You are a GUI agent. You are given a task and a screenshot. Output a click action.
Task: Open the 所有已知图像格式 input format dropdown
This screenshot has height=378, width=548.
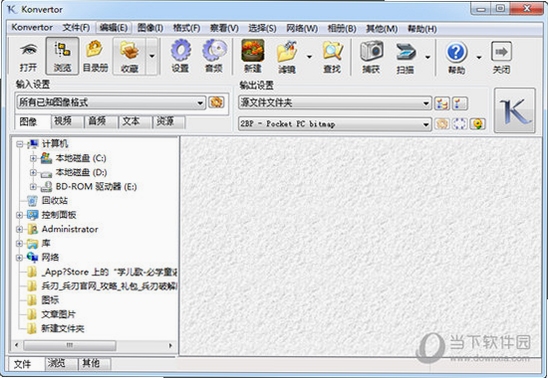[111, 102]
